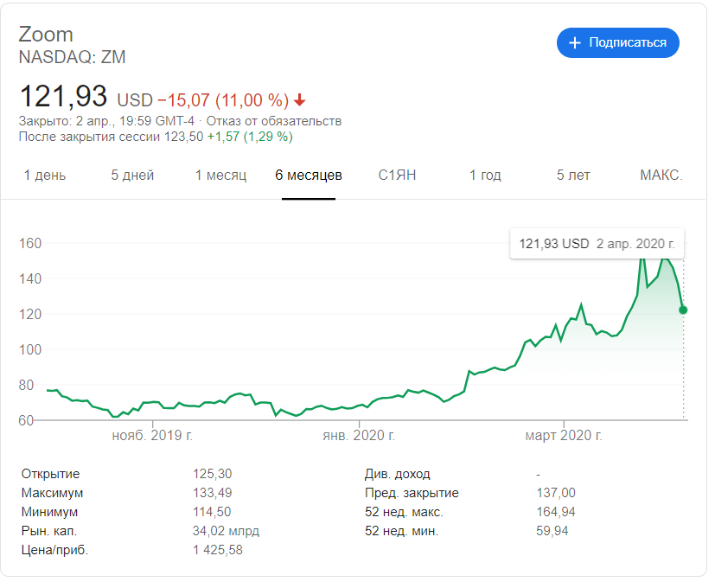
Task: Click the Пред. закрытие value 137,00
Action: coord(556,493)
